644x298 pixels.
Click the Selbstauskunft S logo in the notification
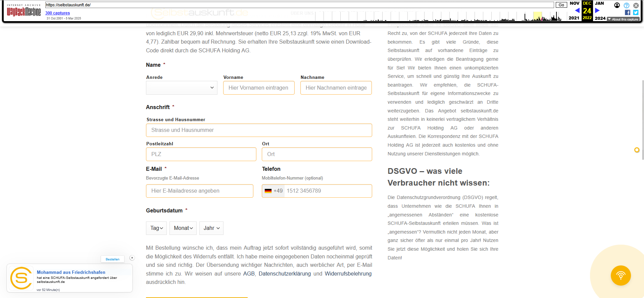21,278
